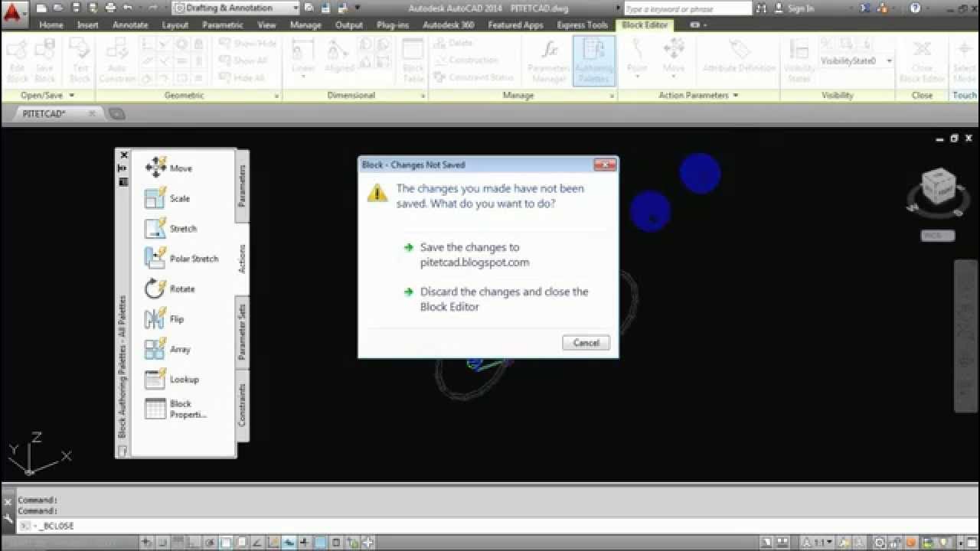Expand the Action Parameters panel
Image resolution: width=980 pixels, height=551 pixels.
pos(698,96)
